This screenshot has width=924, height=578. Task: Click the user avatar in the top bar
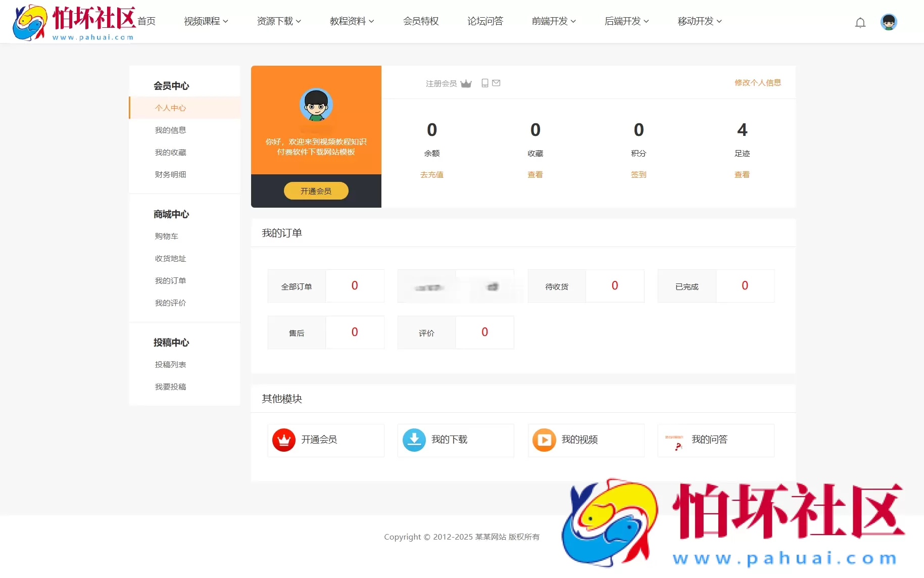point(889,22)
